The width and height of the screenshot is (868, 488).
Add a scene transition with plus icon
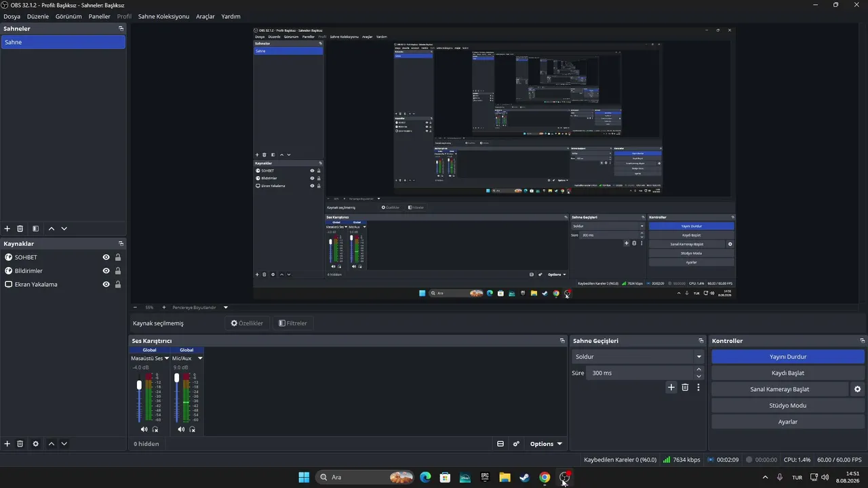[x=671, y=388]
